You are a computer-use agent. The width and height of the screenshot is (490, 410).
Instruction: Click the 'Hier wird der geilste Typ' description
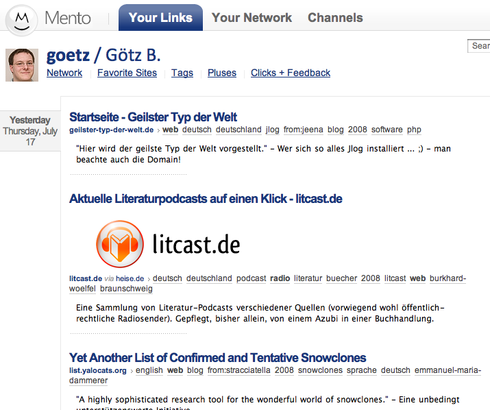pyautogui.click(x=263, y=154)
